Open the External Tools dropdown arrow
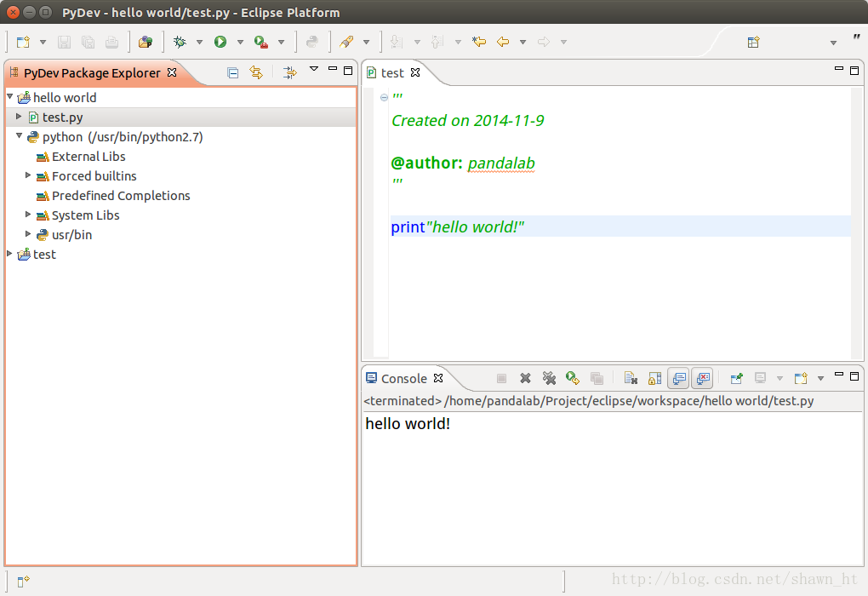868x596 pixels. click(281, 42)
